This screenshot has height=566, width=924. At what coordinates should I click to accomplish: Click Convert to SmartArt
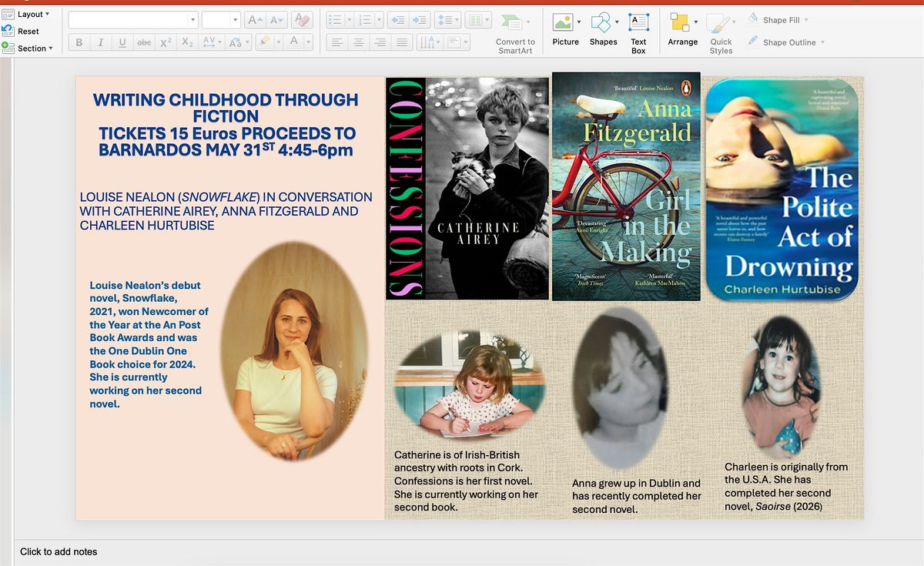click(x=515, y=33)
